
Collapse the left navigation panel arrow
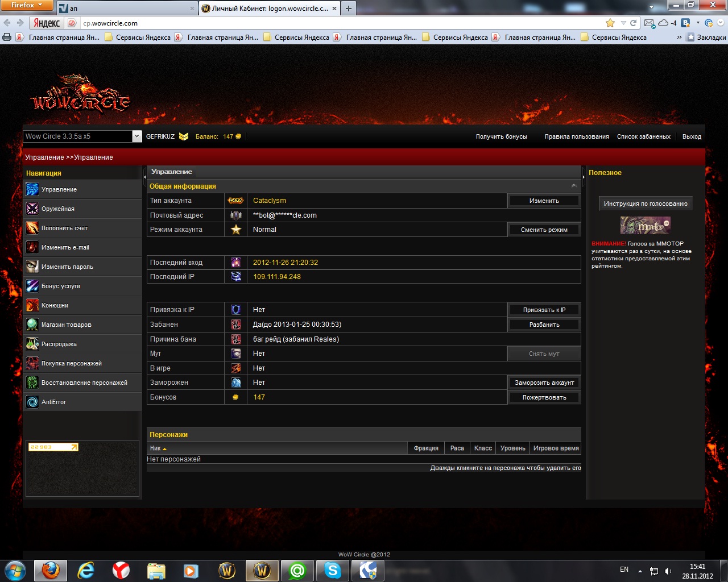click(x=144, y=177)
